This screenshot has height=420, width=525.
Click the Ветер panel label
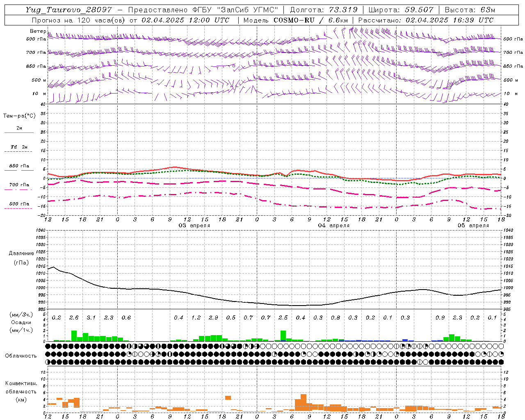point(38,31)
